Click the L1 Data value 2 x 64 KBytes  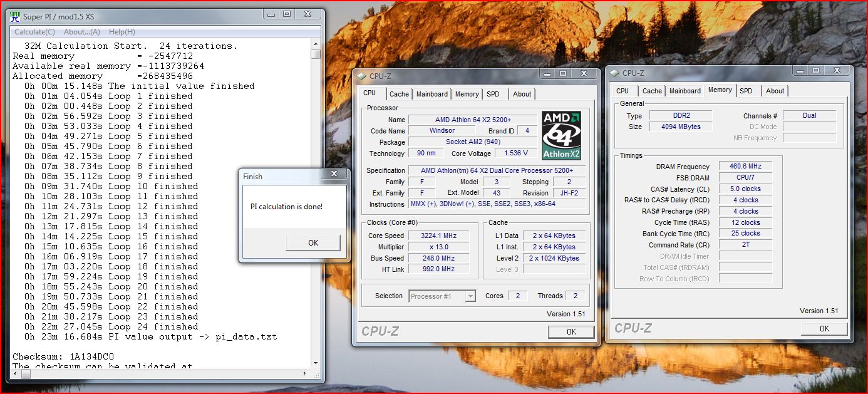tap(555, 236)
